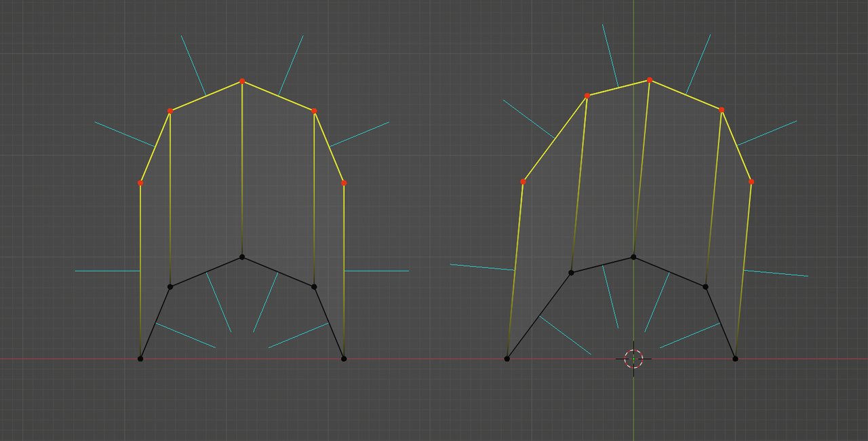Select right mesh's inner-right black vertex
868x441 pixels.
point(705,287)
